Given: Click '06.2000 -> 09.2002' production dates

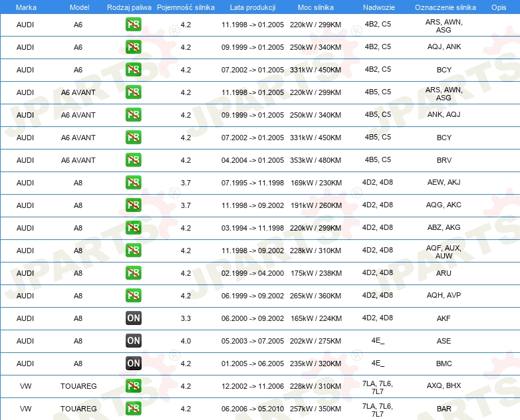Looking at the screenshot, I should click(253, 318).
